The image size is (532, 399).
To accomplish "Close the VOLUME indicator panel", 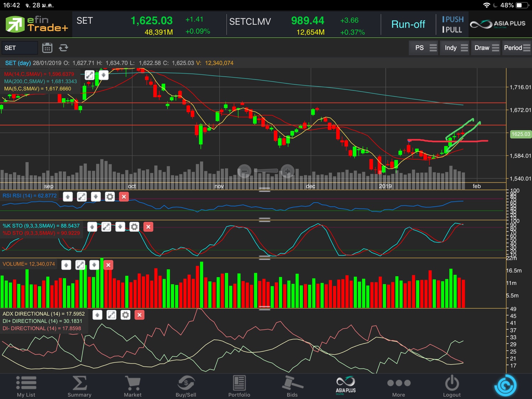I will click(108, 265).
